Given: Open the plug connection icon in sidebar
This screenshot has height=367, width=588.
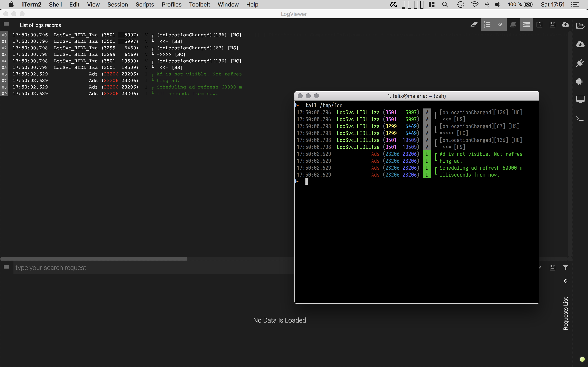Looking at the screenshot, I should pos(580,63).
